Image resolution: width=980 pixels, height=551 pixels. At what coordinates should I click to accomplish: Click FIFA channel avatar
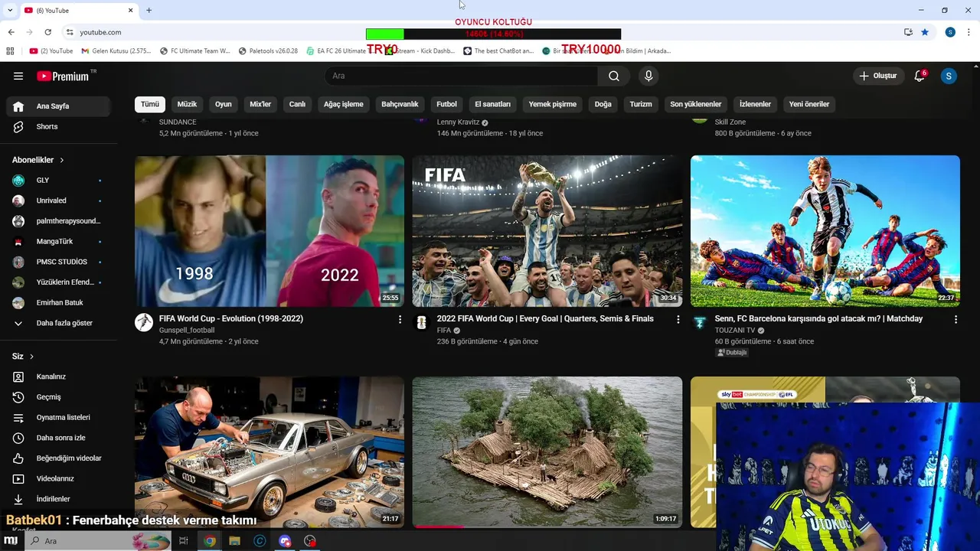point(421,322)
